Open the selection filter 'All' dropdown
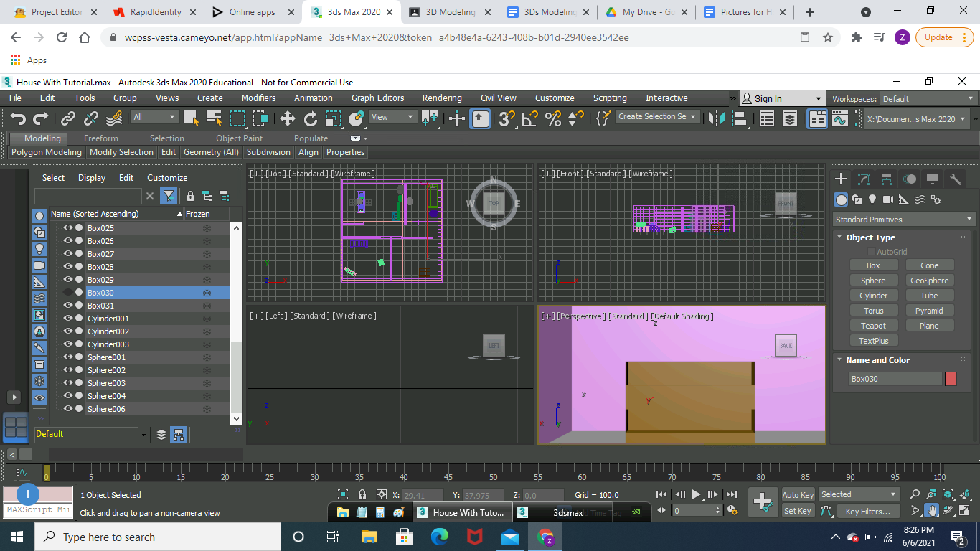The height and width of the screenshot is (551, 980). 154,117
